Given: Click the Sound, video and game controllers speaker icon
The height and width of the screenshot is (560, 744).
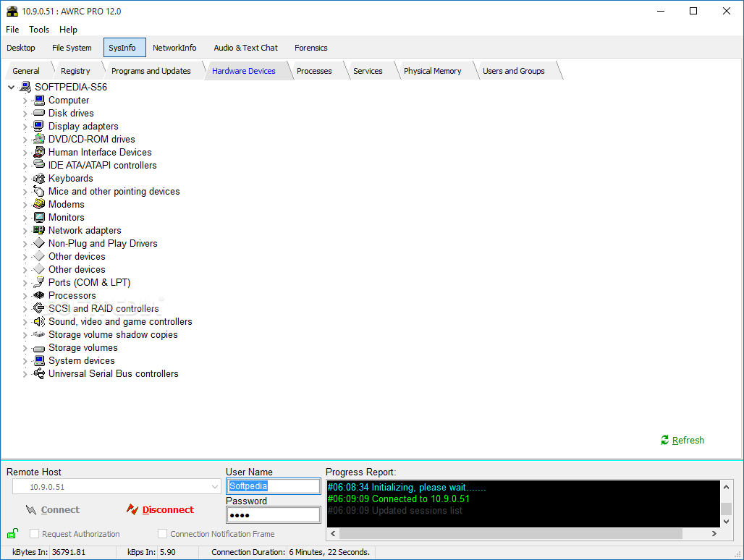Looking at the screenshot, I should tap(39, 321).
